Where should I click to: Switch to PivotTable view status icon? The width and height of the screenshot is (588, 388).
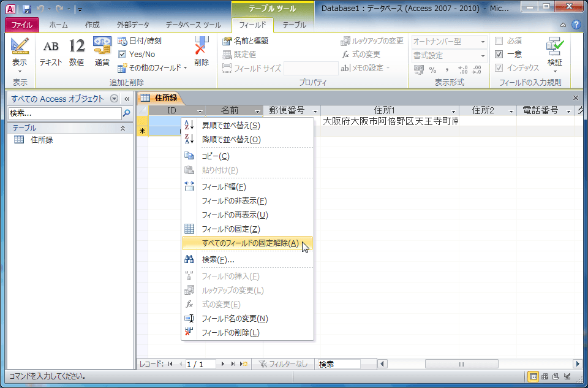[544, 376]
